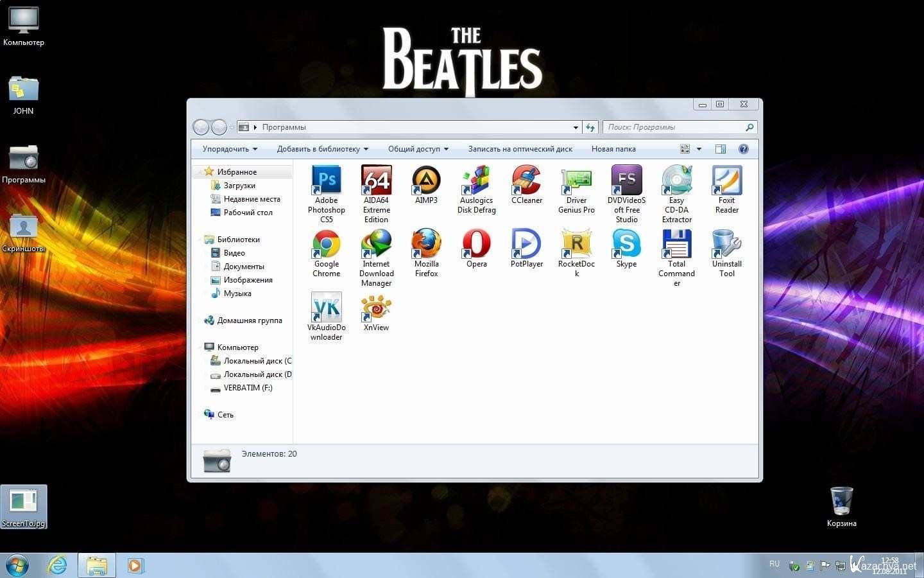Image resolution: width=924 pixels, height=578 pixels.
Task: Select the AIMP3 shortcut icon
Action: (x=426, y=181)
